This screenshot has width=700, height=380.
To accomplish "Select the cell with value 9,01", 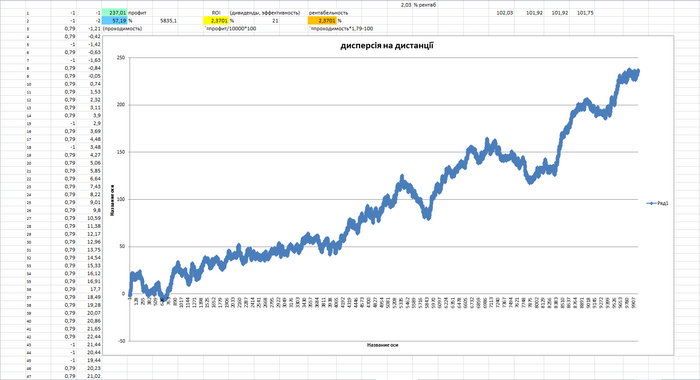I will point(89,202).
